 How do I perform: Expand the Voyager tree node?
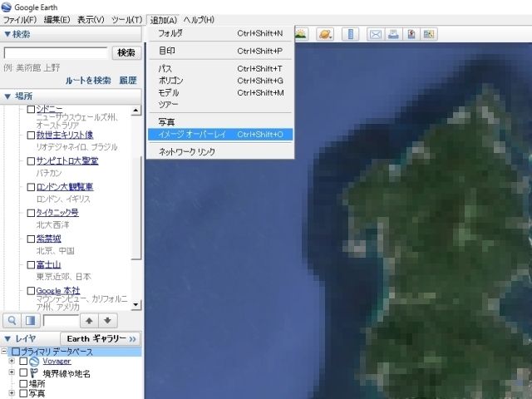12,361
